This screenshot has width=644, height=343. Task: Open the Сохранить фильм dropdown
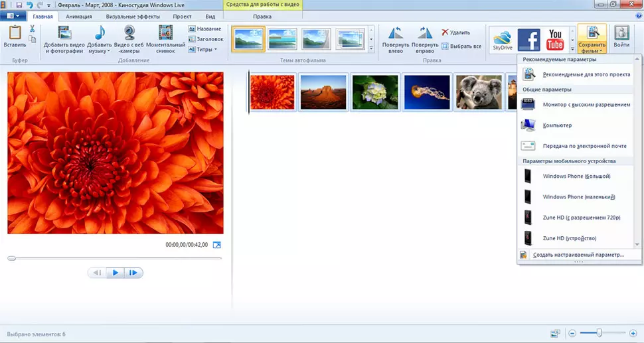point(592,48)
